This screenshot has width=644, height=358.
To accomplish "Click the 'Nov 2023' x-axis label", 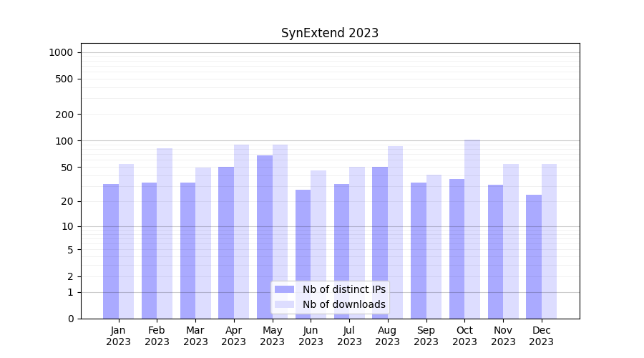I will pyautogui.click(x=503, y=336).
